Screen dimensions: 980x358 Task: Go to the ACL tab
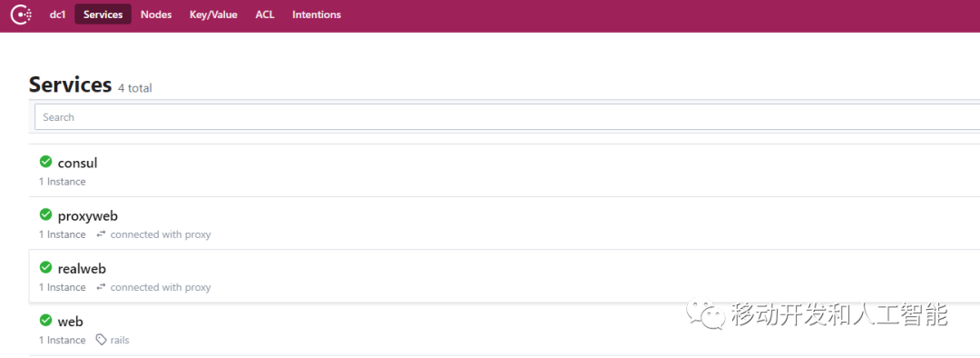click(x=265, y=15)
